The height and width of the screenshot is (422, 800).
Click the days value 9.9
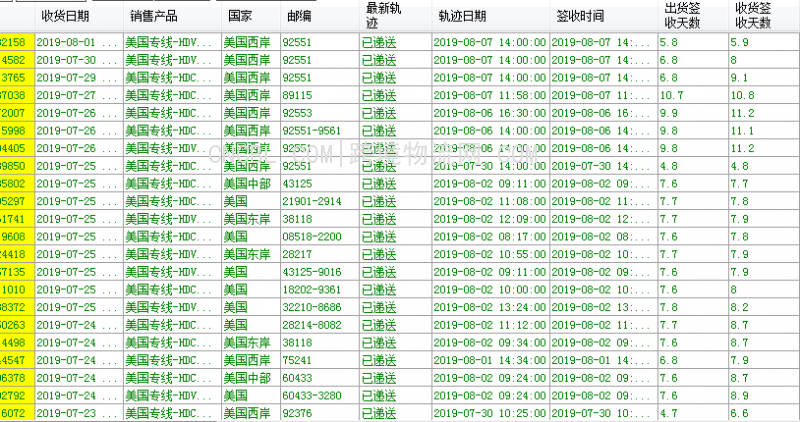pyautogui.click(x=693, y=113)
